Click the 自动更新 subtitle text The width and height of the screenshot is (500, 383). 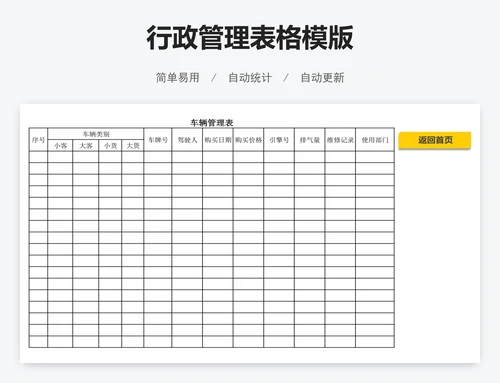[x=322, y=78]
